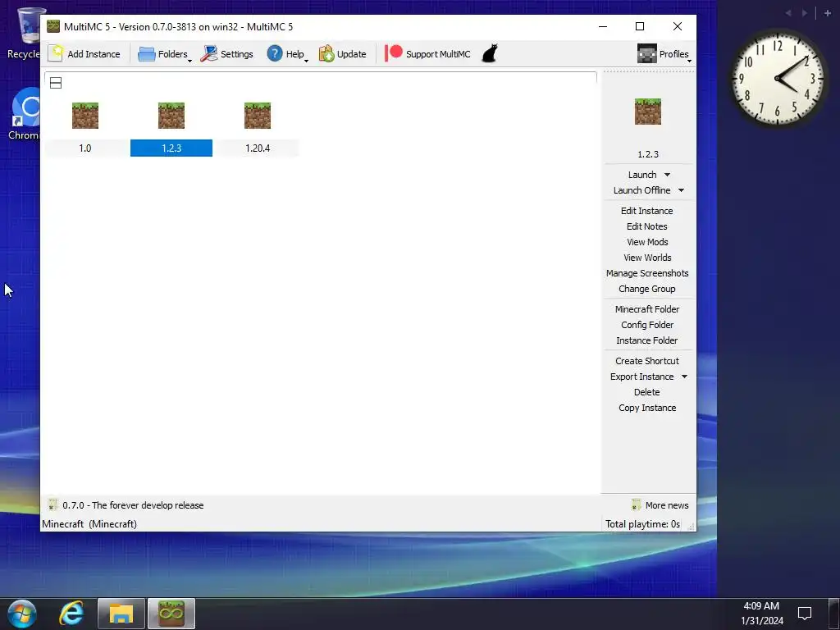Open Internet Explorer from the taskbar
840x630 pixels.
coord(71,614)
